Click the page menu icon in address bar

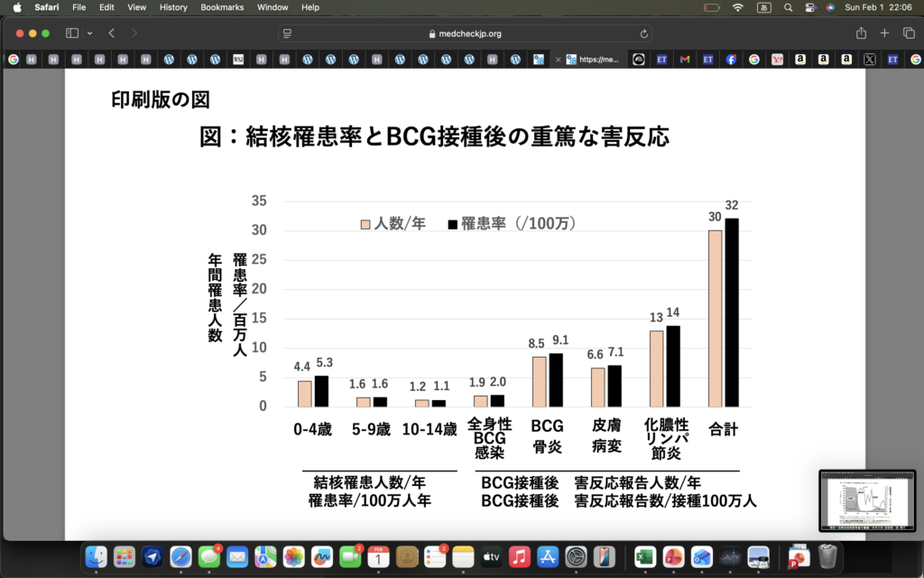tap(288, 33)
